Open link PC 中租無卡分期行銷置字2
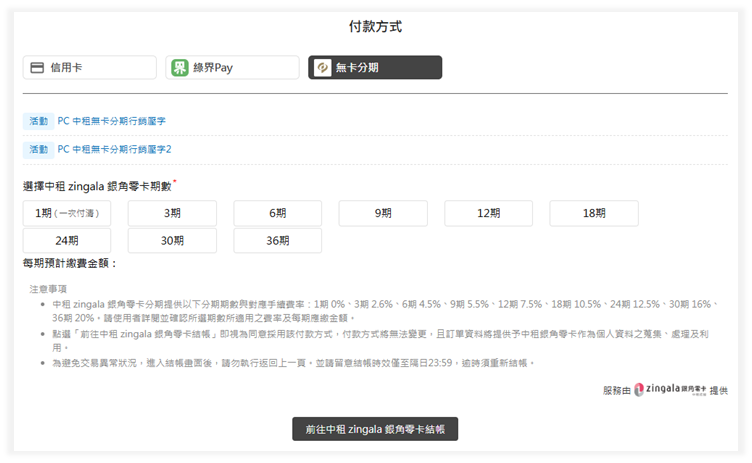Viewport: 752px width, 463px height. (x=114, y=150)
